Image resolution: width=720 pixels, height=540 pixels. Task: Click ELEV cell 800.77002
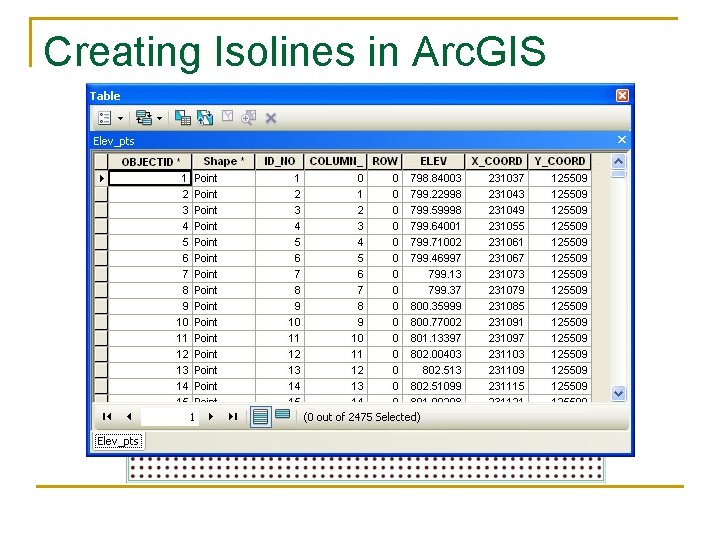pos(433,322)
